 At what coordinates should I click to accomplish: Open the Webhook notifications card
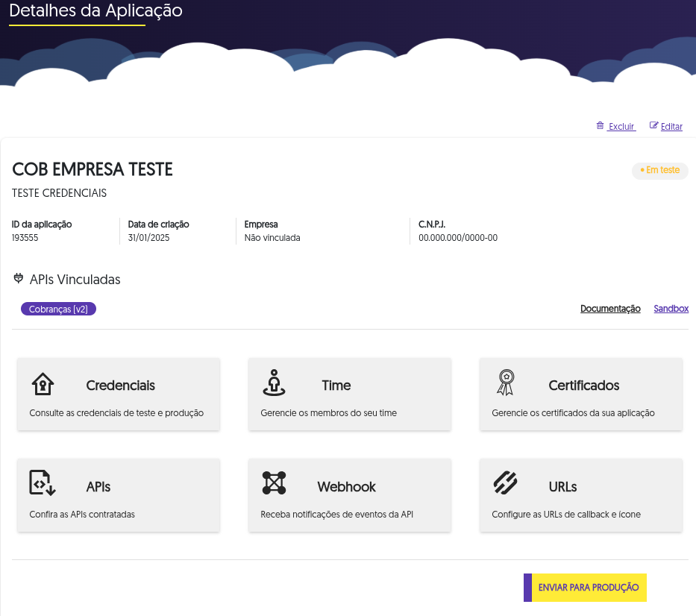click(350, 495)
